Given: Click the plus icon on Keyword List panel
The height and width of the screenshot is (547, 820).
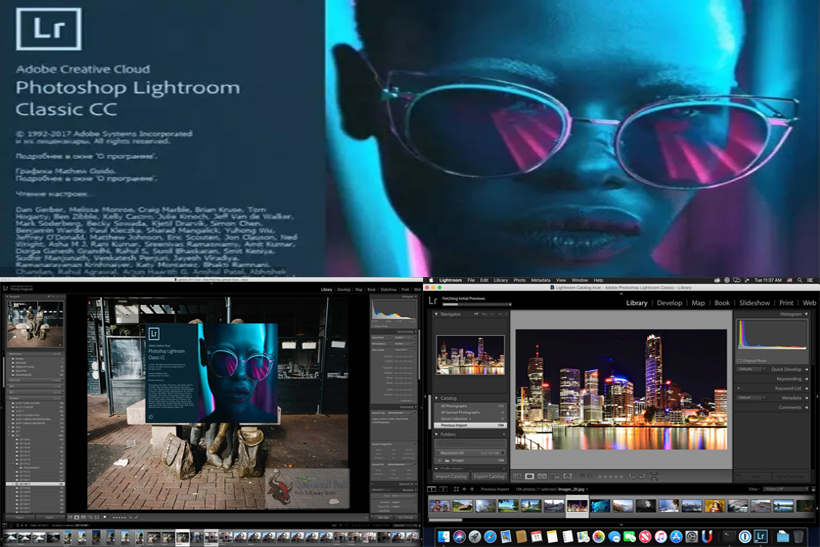Looking at the screenshot, I should tap(738, 389).
